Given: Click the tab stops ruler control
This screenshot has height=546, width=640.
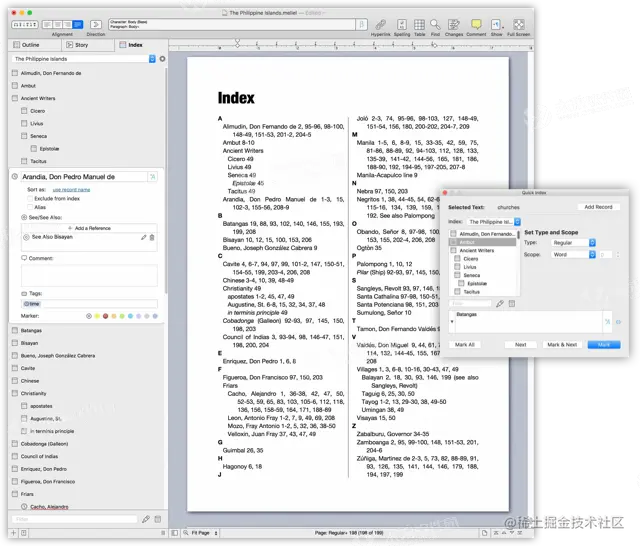Looking at the screenshot, I should [x=25, y=24].
